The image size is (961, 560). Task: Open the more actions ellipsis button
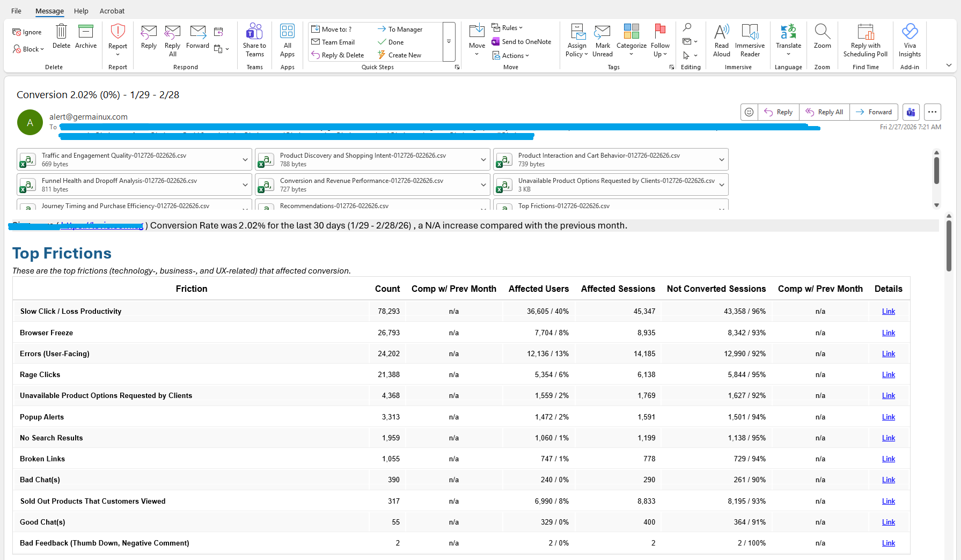(933, 112)
